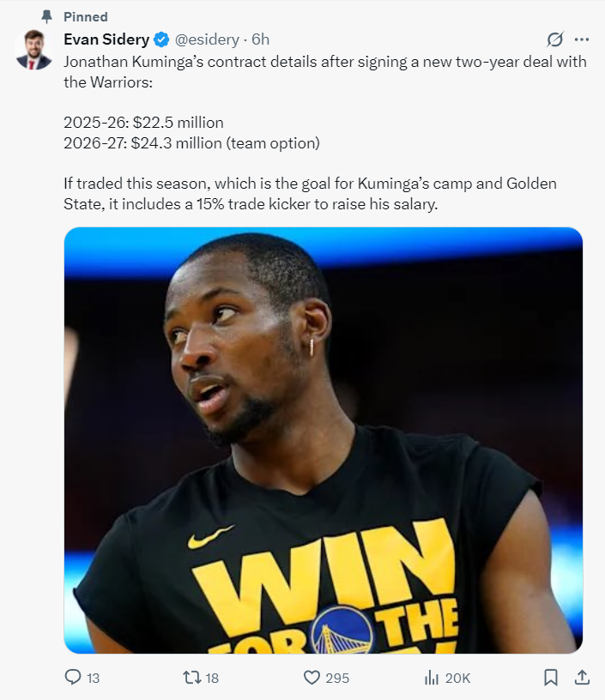
Task: Click the like count 295
Action: pos(337,678)
